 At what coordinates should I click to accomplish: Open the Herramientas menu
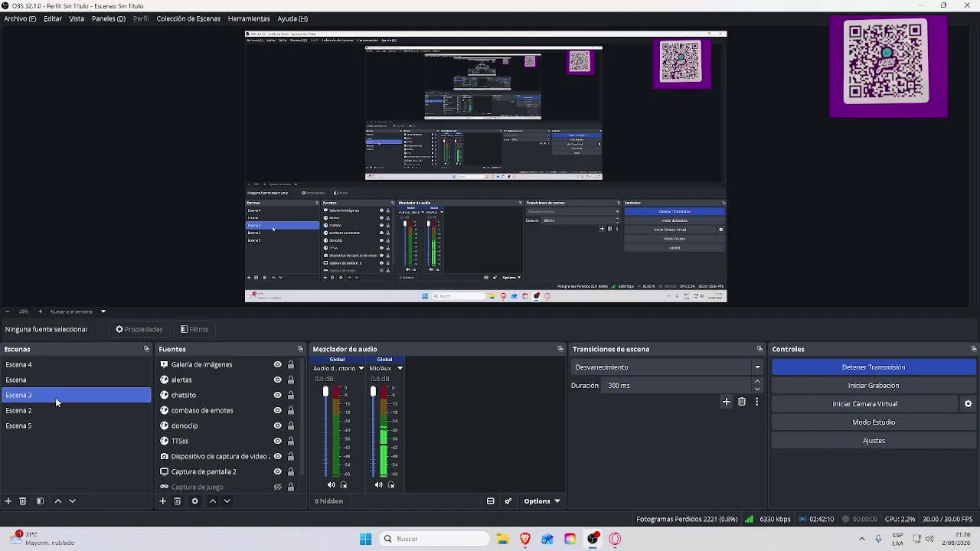[249, 18]
